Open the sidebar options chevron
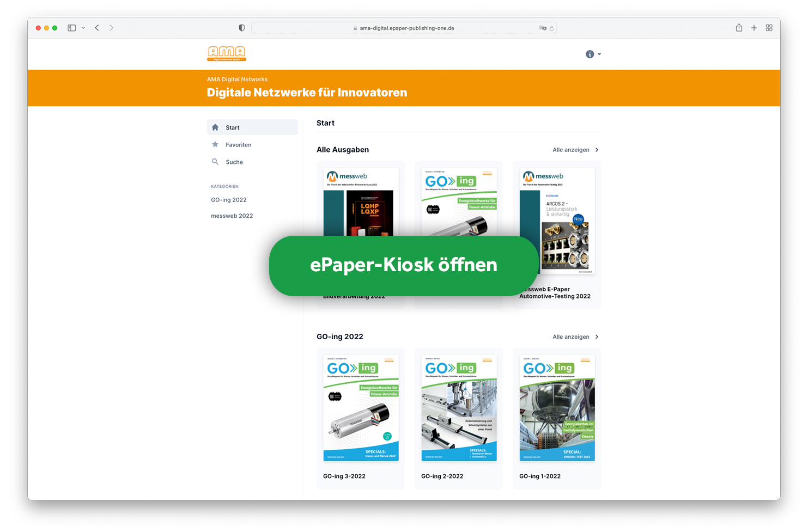 pyautogui.click(x=83, y=28)
